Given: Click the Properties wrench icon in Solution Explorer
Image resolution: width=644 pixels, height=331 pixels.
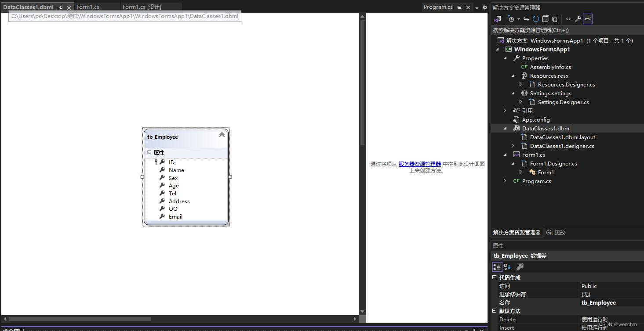Looking at the screenshot, I should [x=578, y=19].
